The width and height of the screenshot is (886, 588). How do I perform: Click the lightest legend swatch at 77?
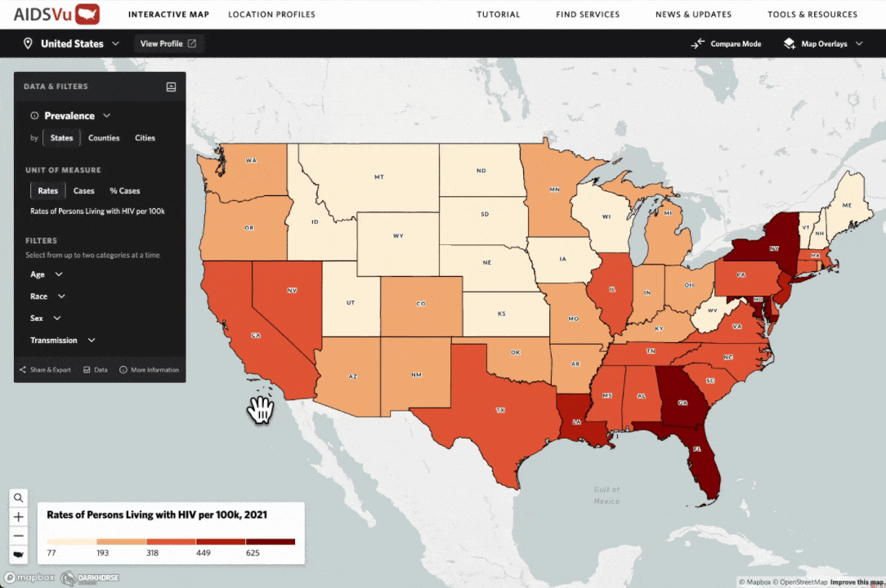click(72, 541)
